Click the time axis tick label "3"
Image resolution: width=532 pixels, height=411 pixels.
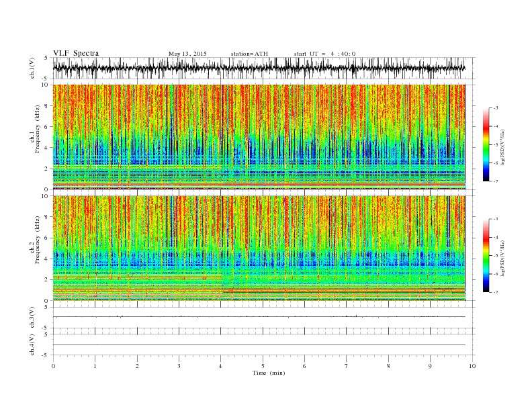[179, 366]
